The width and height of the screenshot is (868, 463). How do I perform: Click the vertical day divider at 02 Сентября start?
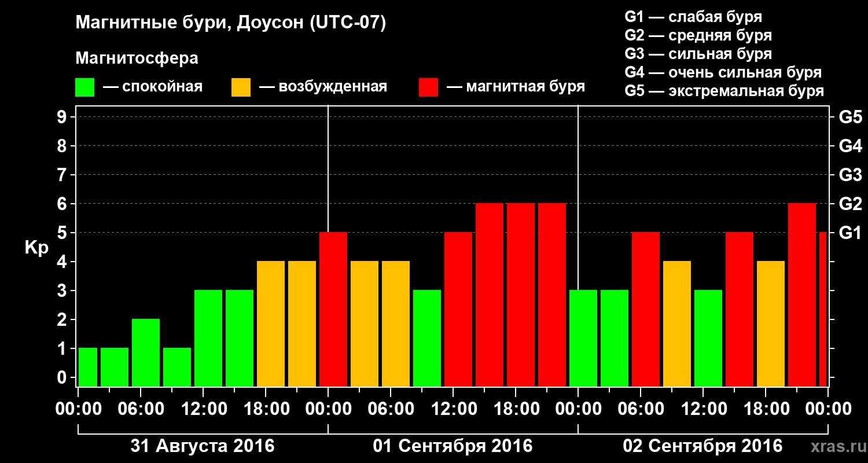click(578, 246)
